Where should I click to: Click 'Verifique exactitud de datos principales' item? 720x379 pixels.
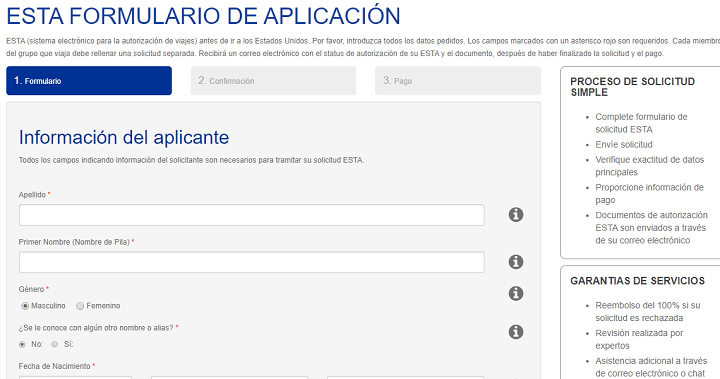pos(649,166)
